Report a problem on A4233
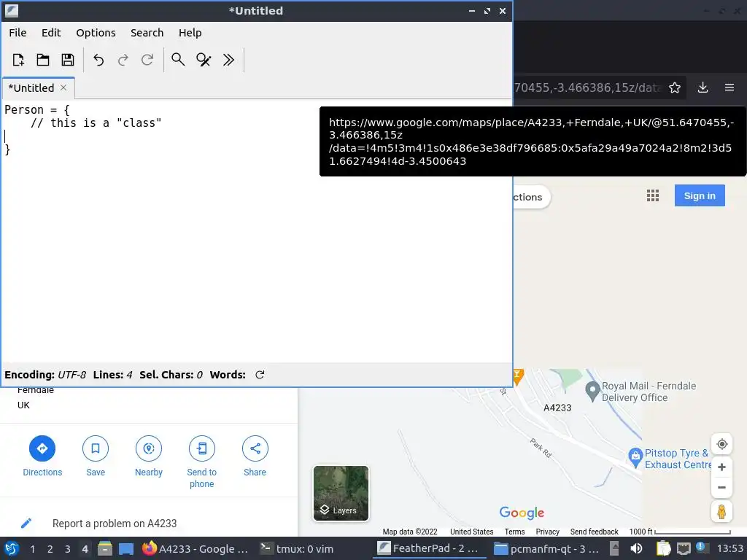Image resolution: width=747 pixels, height=560 pixels. click(x=115, y=524)
